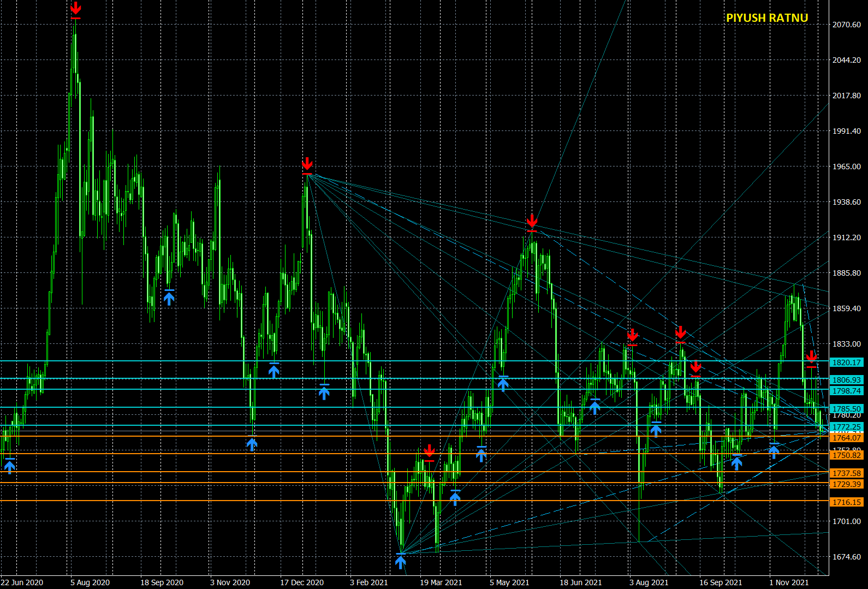The image size is (868, 589).
Task: Select the 1806.93 price level tag
Action: click(846, 380)
